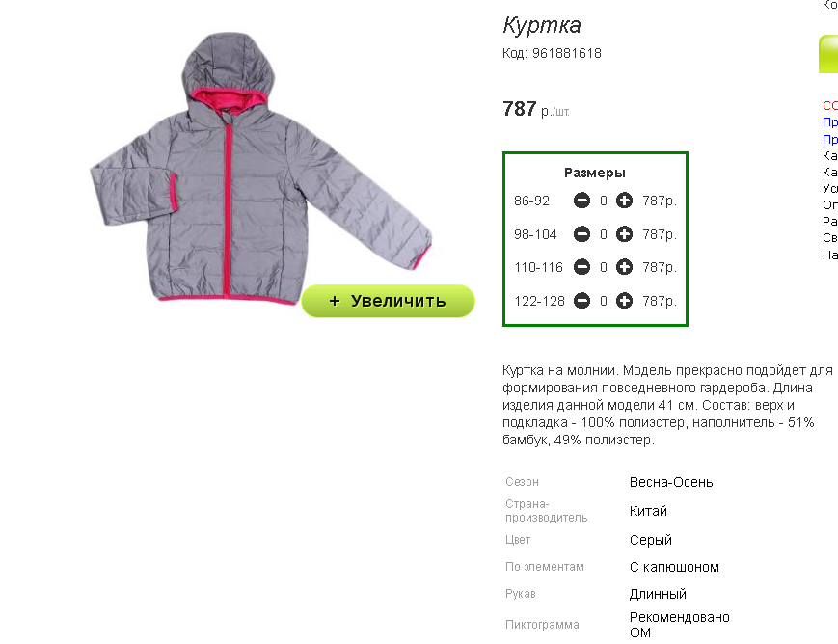Click the quantity value for 122-128
838x644 pixels.
(x=604, y=302)
